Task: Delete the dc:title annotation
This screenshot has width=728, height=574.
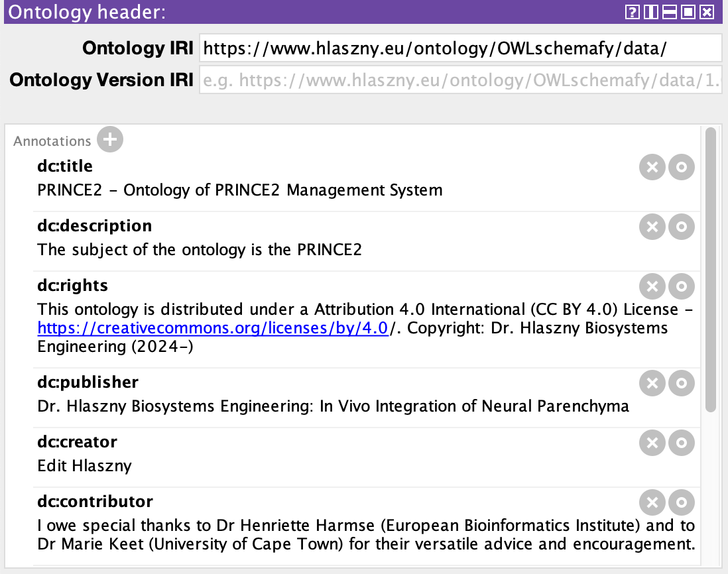Action: (x=652, y=168)
